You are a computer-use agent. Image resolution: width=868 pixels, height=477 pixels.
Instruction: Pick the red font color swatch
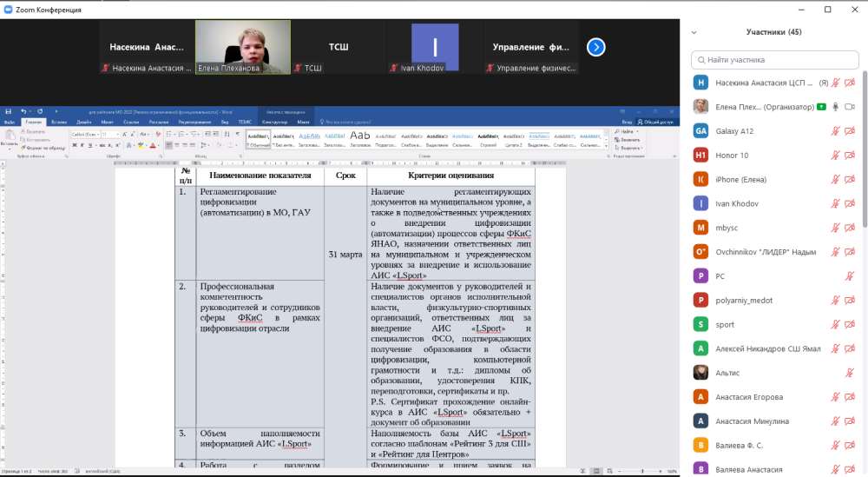(153, 145)
